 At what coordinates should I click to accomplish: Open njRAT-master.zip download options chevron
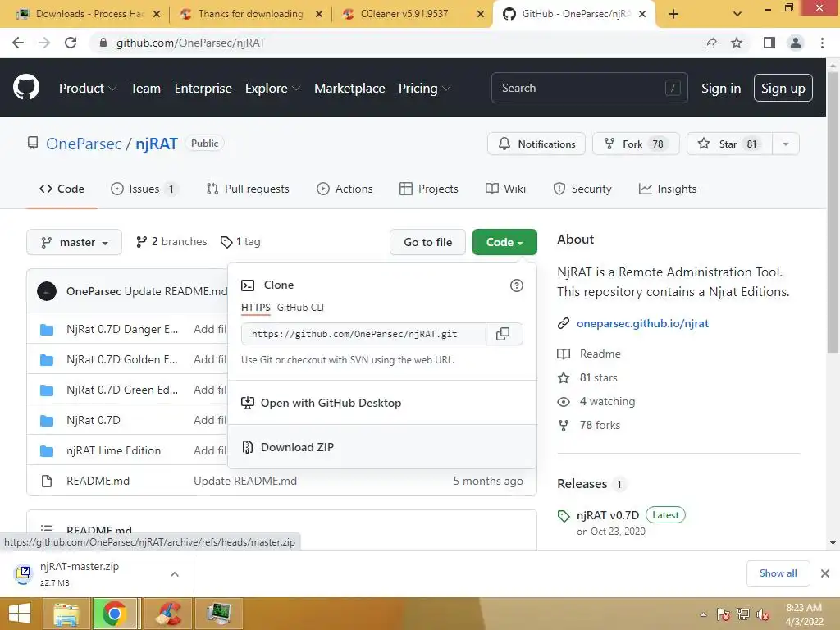(x=175, y=574)
